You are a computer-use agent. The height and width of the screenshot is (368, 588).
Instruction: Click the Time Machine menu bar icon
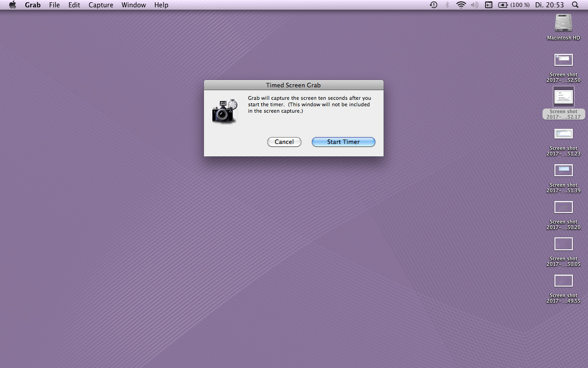(434, 5)
